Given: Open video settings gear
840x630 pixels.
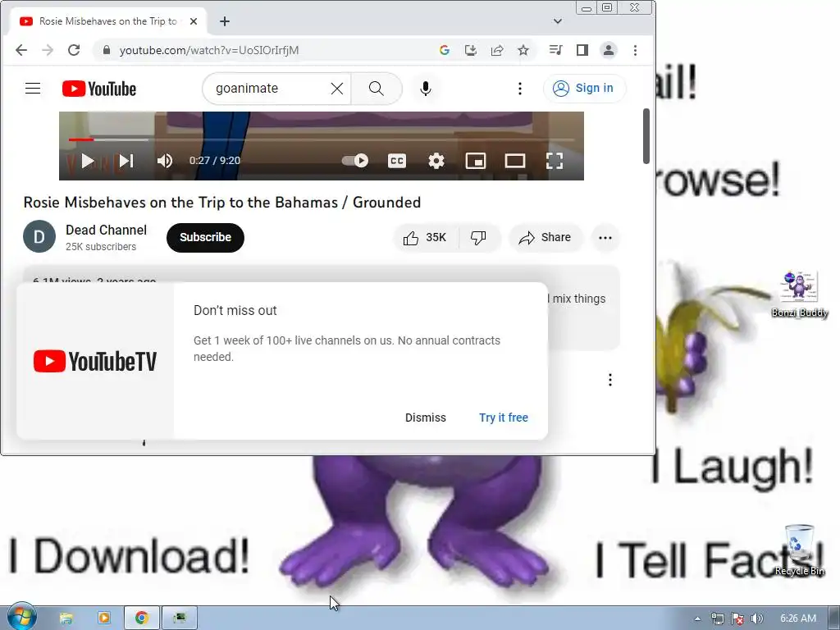Looking at the screenshot, I should 436,161.
